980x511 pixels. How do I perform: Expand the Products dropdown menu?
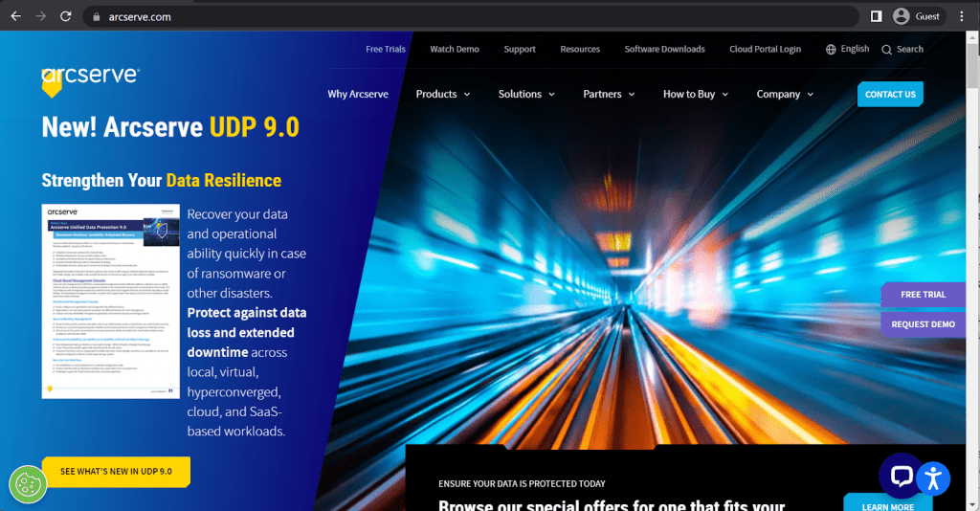click(x=442, y=94)
